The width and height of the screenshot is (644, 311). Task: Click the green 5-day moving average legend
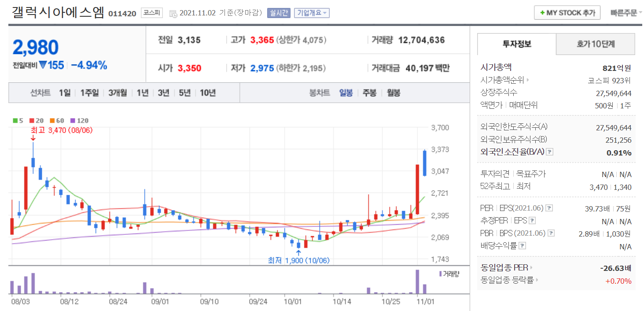pyautogui.click(x=18, y=120)
